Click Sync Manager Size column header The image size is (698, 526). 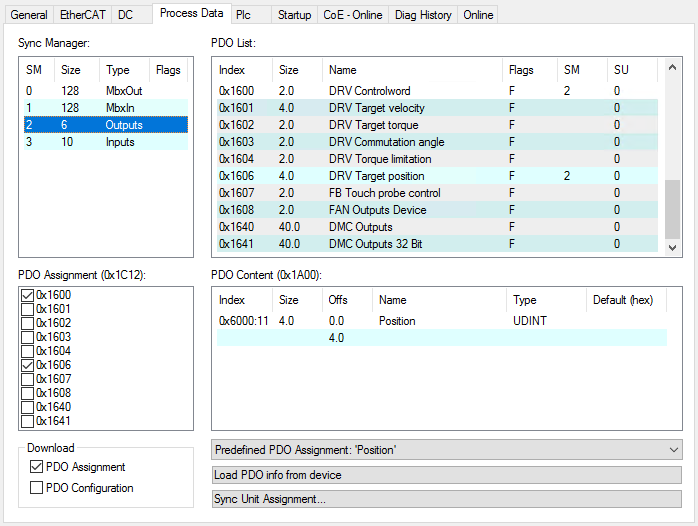77,70
